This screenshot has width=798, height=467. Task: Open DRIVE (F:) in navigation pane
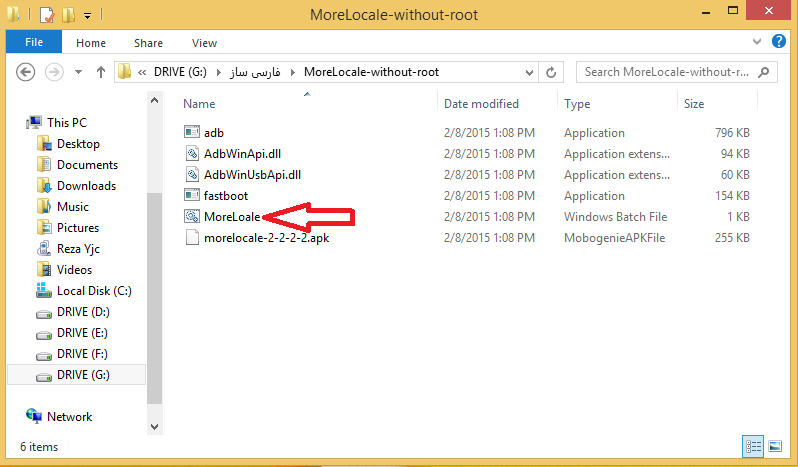(82, 354)
